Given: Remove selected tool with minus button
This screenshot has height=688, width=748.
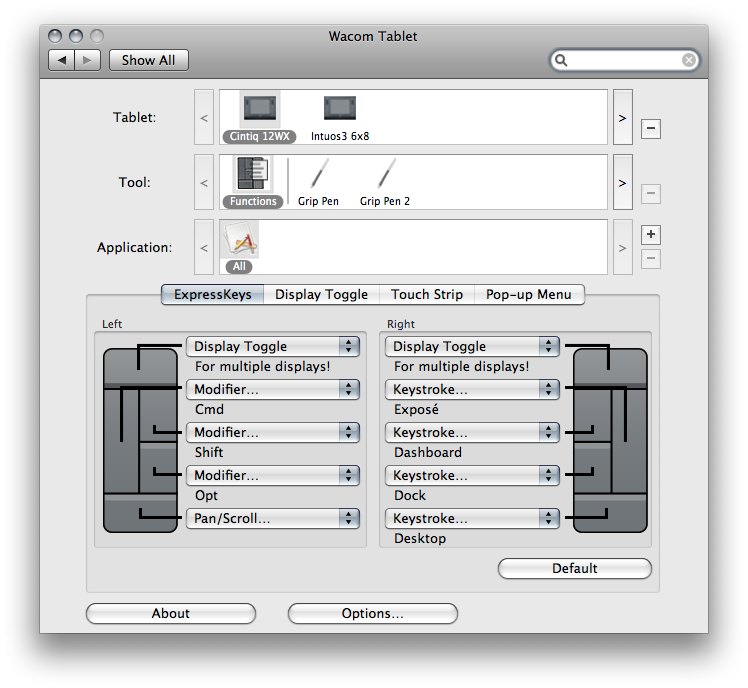Looking at the screenshot, I should click(x=651, y=194).
